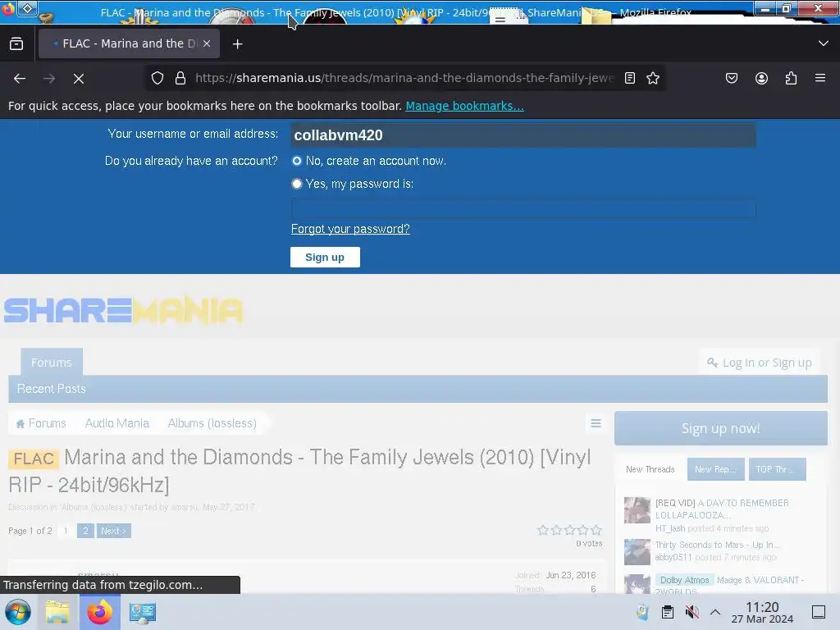840x630 pixels.
Task: Open the Firefox application hamburger menu
Action: pos(820,78)
